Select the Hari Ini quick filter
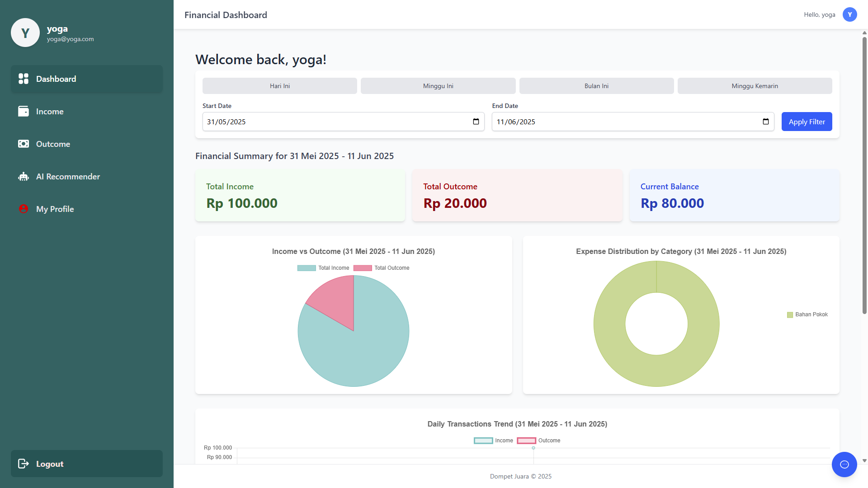 pos(280,86)
